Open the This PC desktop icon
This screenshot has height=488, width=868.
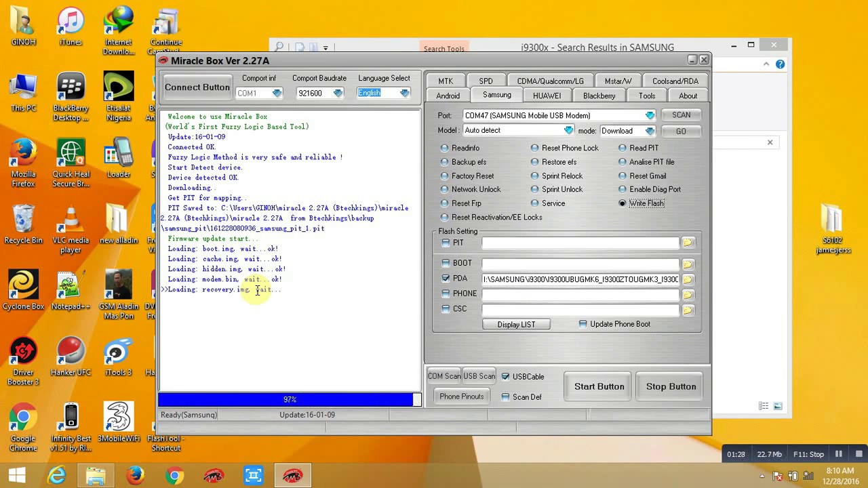pyautogui.click(x=23, y=93)
